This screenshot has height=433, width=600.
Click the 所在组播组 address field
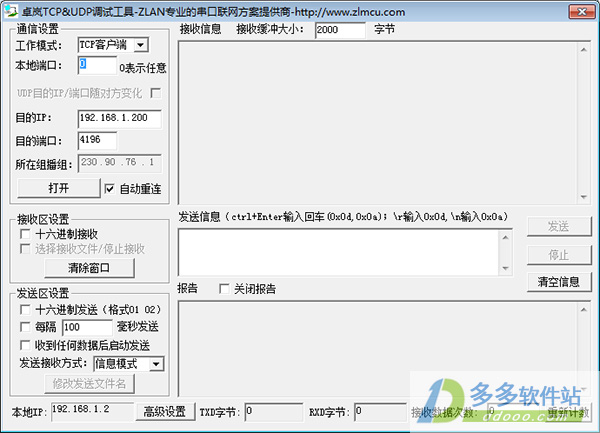119,163
